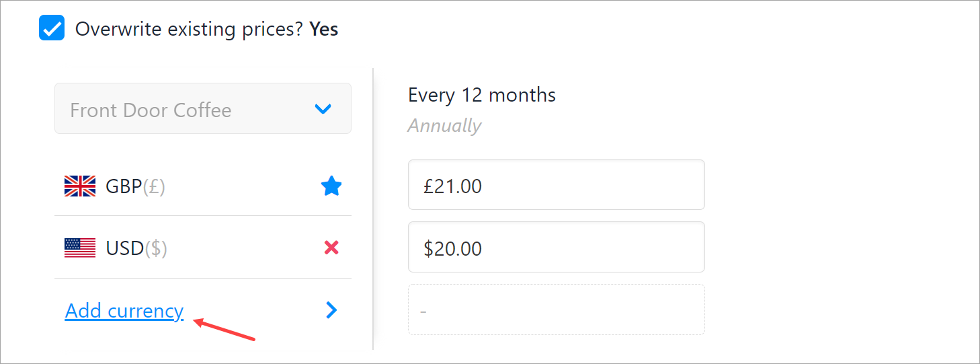The height and width of the screenshot is (364, 980).
Task: Click the blue star default-currency icon
Action: click(x=331, y=186)
